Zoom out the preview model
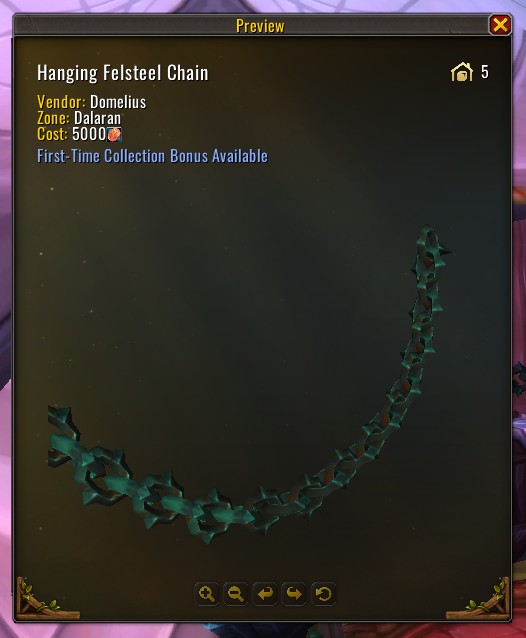526x638 pixels. coord(236,594)
